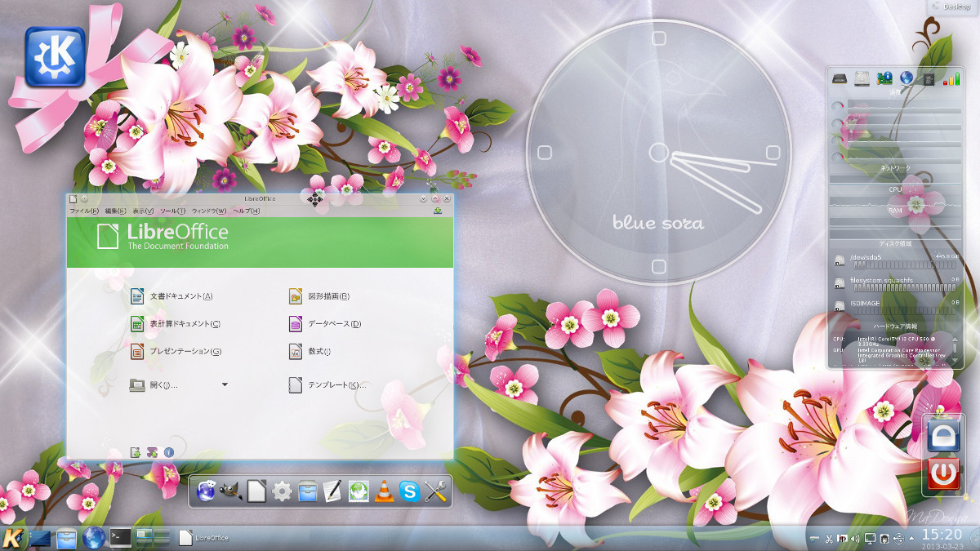Open the file manager drawer icon in dock
Image resolution: width=980 pixels, height=551 pixels.
(x=307, y=491)
